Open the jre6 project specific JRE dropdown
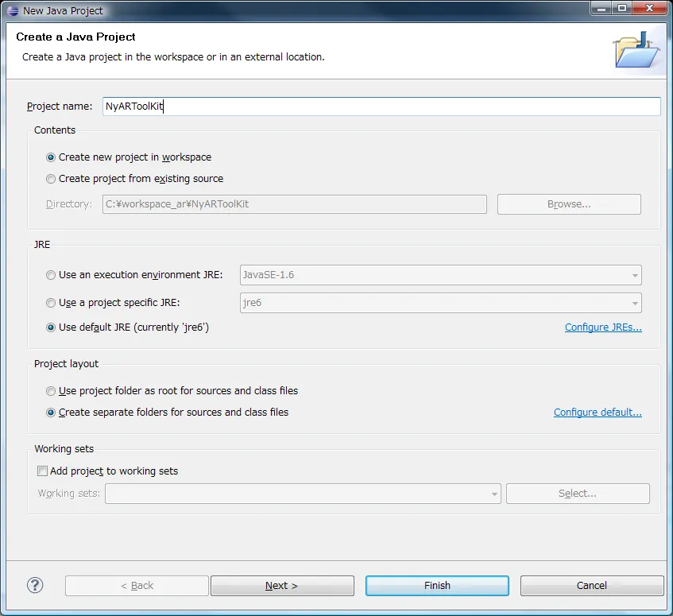The height and width of the screenshot is (616, 673). coord(441,303)
